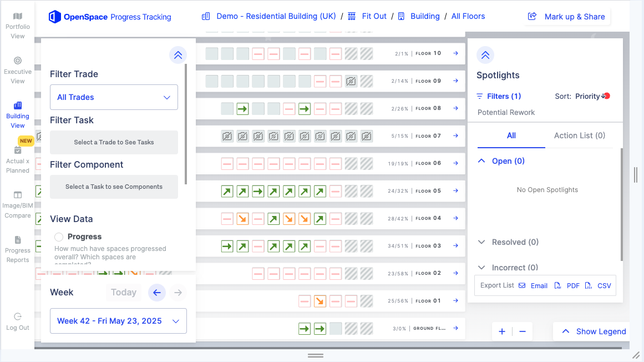644x362 pixels.
Task: Select the Progress radio button
Action: pos(59,237)
